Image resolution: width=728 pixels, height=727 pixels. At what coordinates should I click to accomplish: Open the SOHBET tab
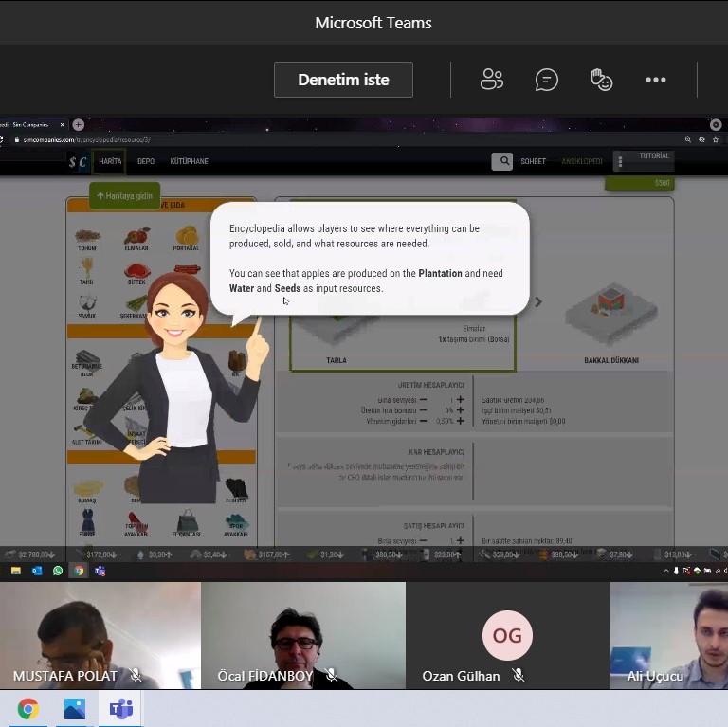click(x=533, y=161)
